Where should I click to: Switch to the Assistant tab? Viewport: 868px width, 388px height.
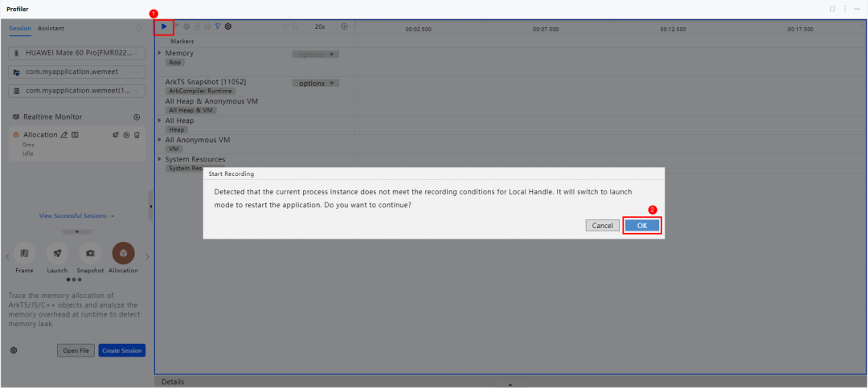(51, 28)
